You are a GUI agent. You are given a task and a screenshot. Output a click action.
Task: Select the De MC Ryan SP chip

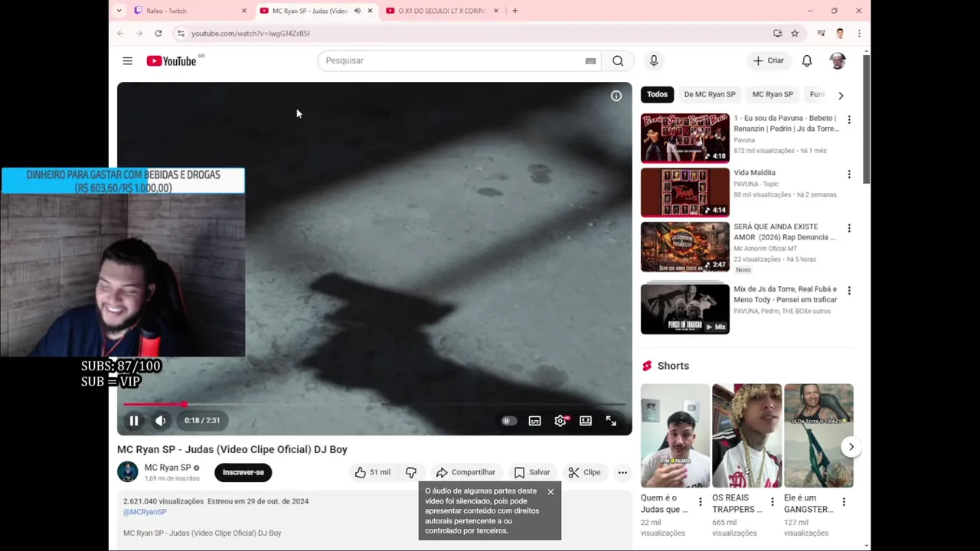point(710,94)
